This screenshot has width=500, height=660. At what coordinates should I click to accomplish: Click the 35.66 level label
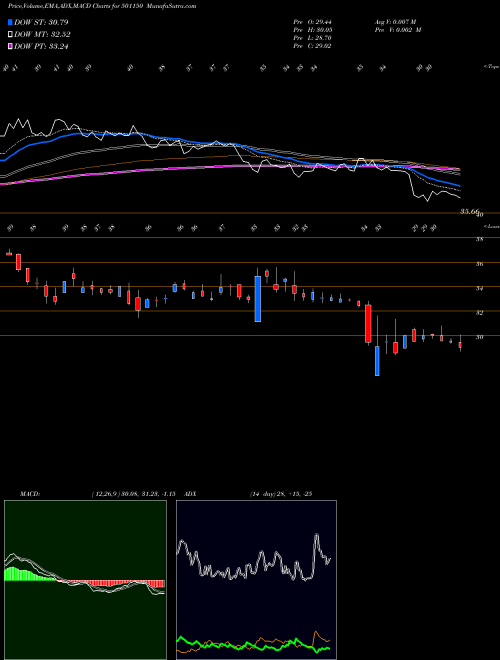pyautogui.click(x=469, y=211)
